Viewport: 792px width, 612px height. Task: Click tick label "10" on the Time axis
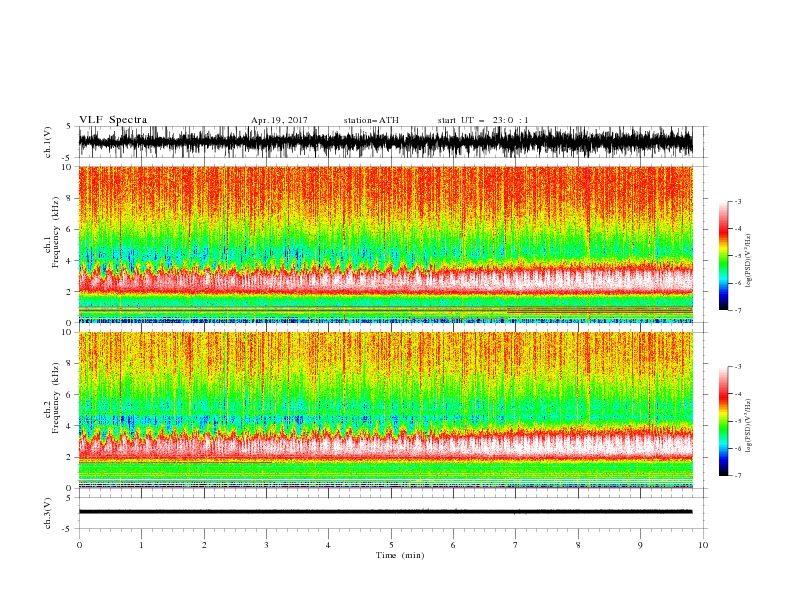(x=703, y=545)
